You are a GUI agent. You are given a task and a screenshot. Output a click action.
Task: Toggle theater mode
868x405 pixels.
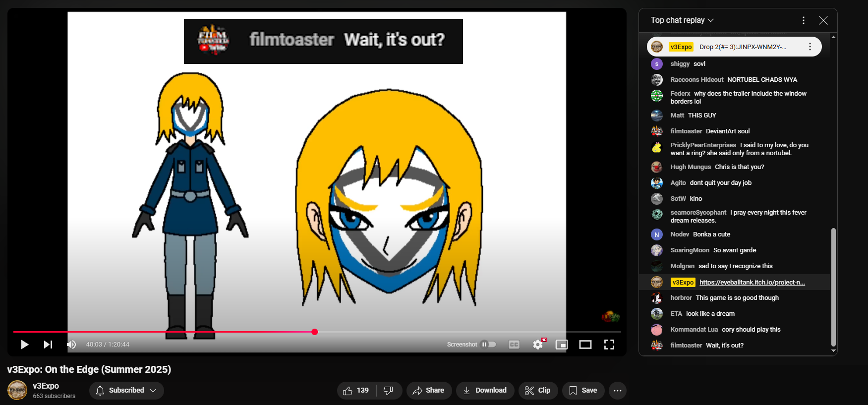point(585,345)
